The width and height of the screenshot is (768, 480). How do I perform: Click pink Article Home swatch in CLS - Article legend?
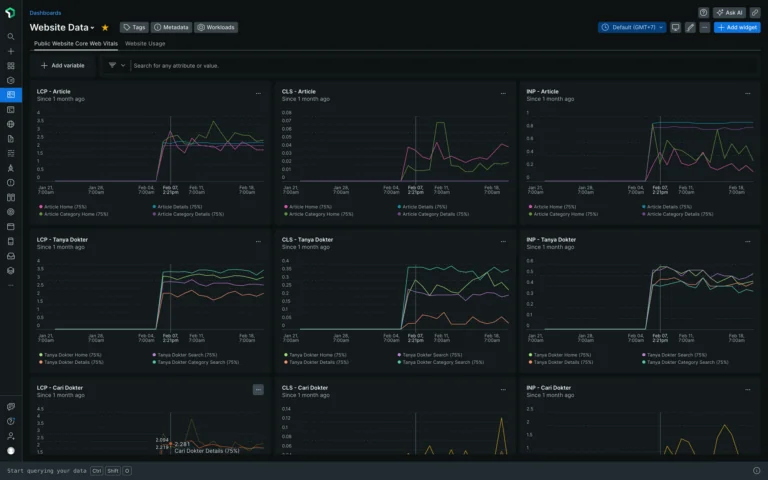coord(286,207)
